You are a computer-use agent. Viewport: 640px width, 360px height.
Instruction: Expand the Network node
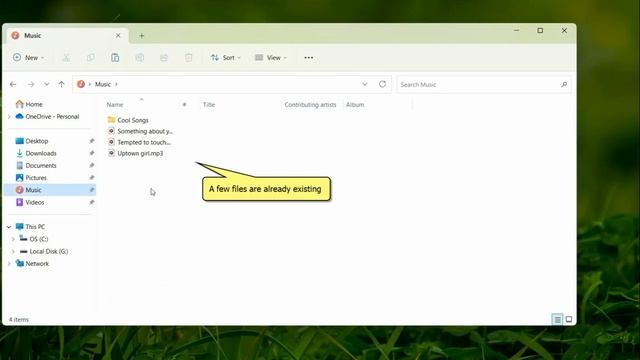9,264
